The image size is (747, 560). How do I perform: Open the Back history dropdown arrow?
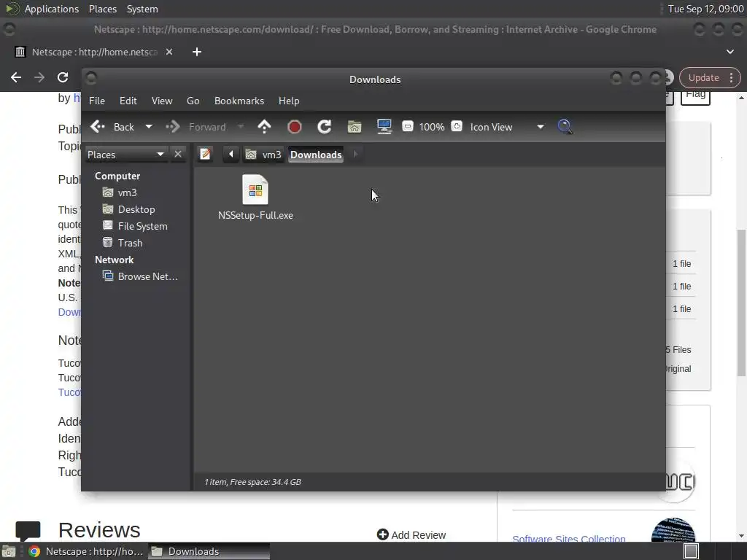[149, 127]
